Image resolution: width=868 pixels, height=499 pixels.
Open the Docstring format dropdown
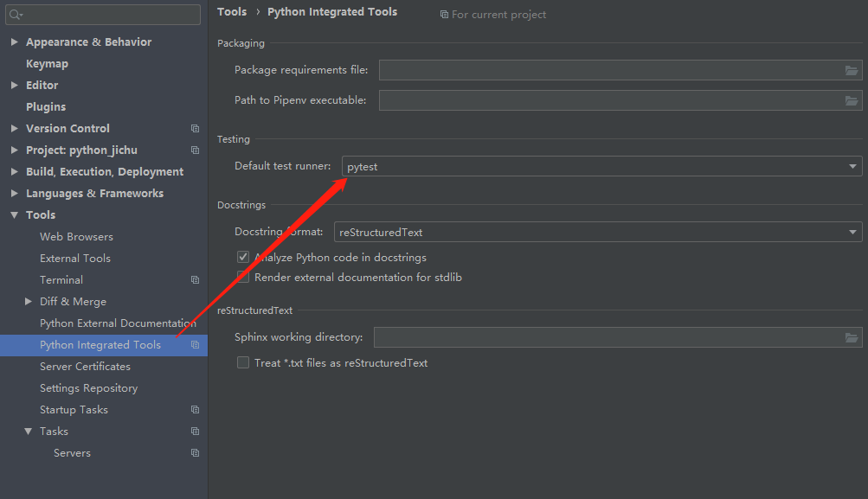[x=597, y=232]
